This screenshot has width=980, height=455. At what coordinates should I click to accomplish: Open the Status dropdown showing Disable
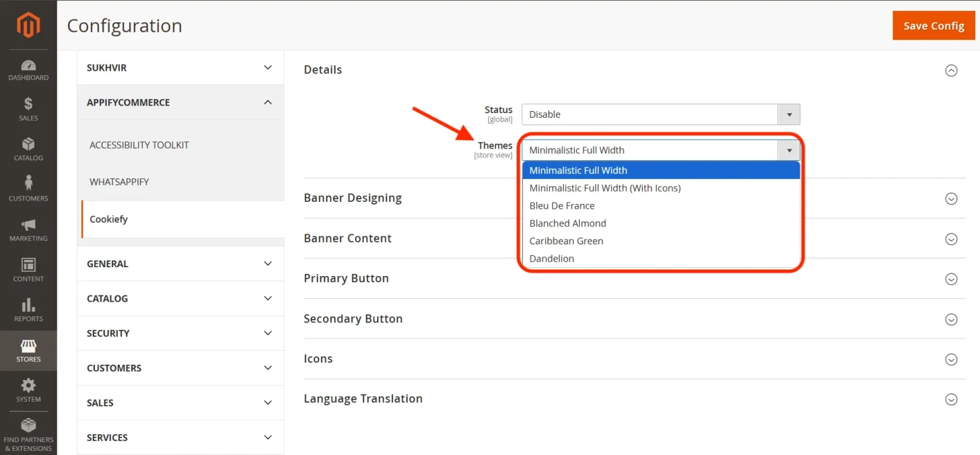pos(661,114)
